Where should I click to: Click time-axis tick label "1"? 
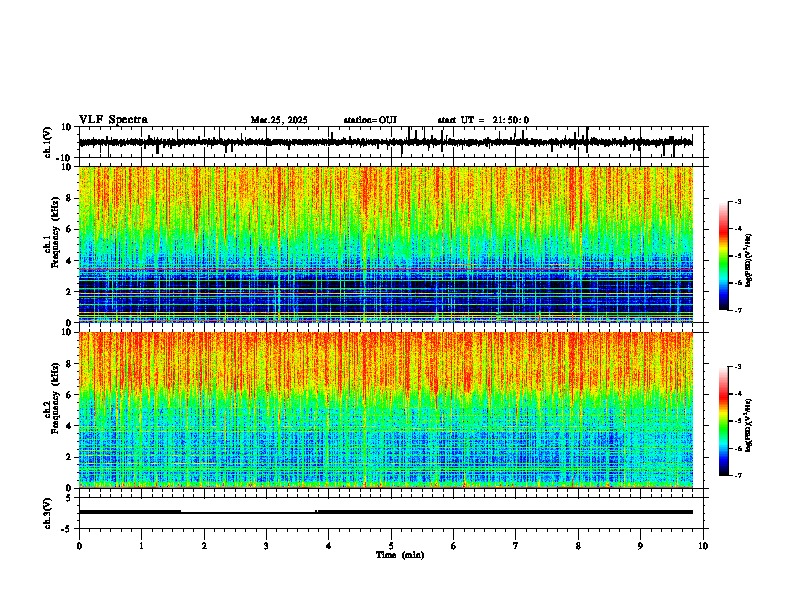(x=141, y=546)
